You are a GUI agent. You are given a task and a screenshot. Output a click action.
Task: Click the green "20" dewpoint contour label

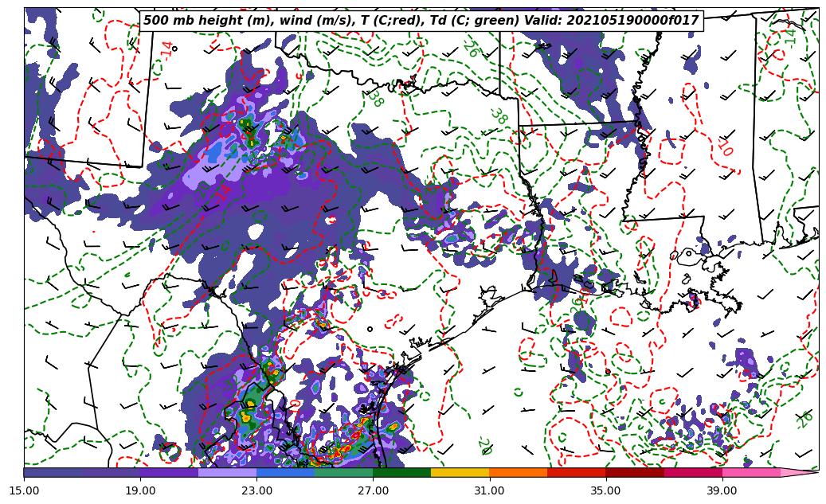pos(483,446)
